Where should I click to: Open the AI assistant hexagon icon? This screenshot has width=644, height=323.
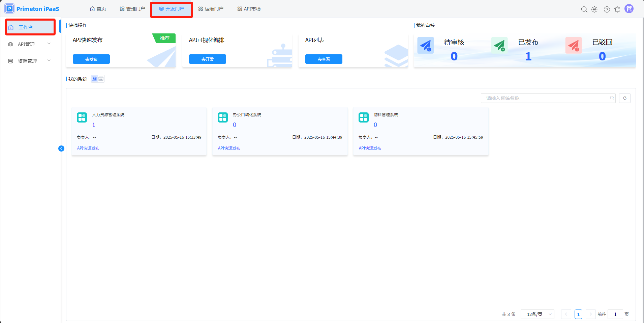594,9
